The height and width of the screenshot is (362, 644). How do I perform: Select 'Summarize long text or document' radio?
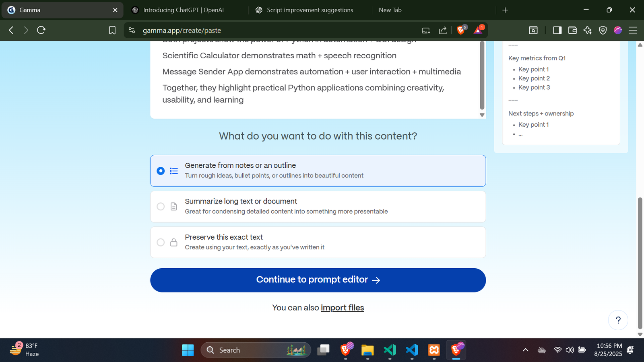click(161, 206)
